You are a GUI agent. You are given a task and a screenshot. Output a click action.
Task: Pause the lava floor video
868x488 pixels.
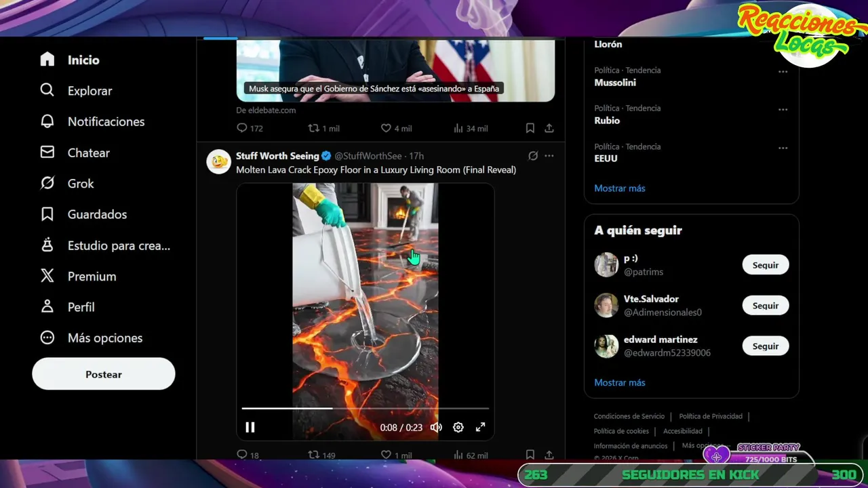tap(250, 427)
